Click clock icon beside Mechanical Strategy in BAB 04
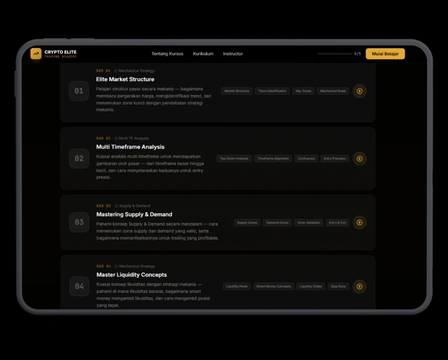The image size is (448, 360). point(116,266)
